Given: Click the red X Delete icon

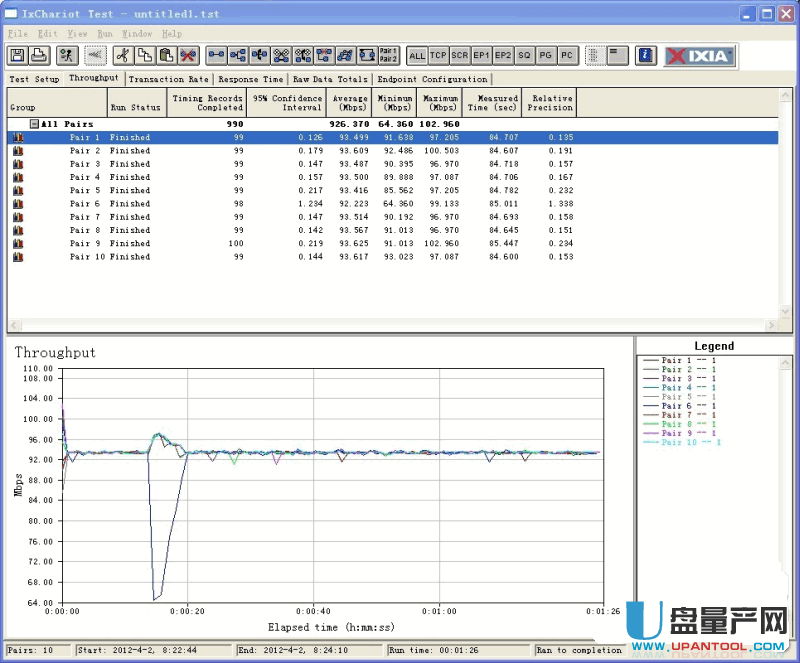Looking at the screenshot, I should (x=188, y=56).
